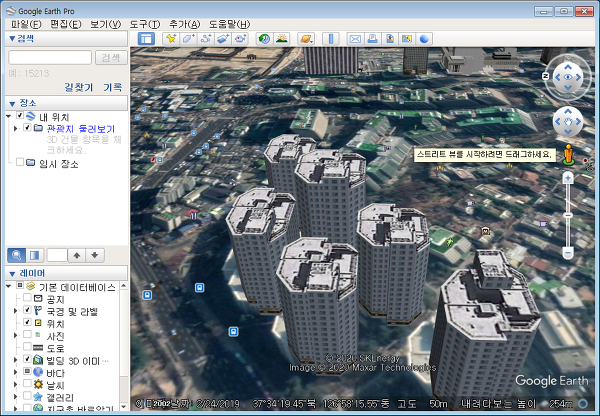Click in the search input field
Viewport: 600px width, 416px height.
50,57
